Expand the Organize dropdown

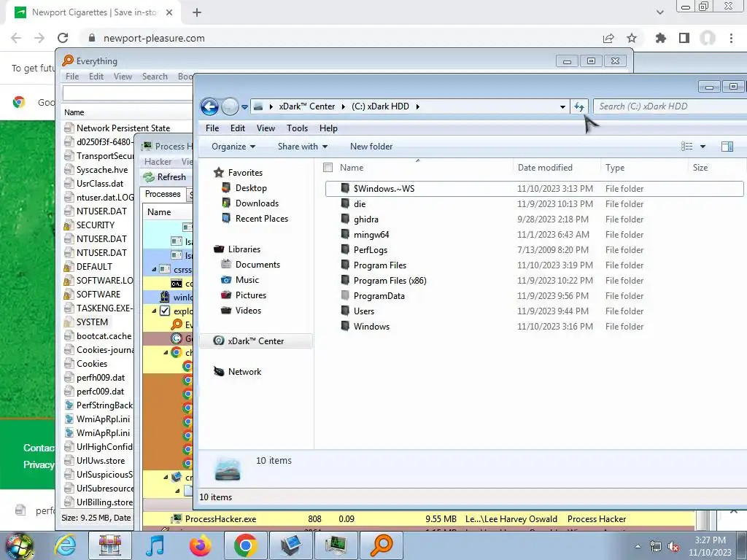[233, 147]
